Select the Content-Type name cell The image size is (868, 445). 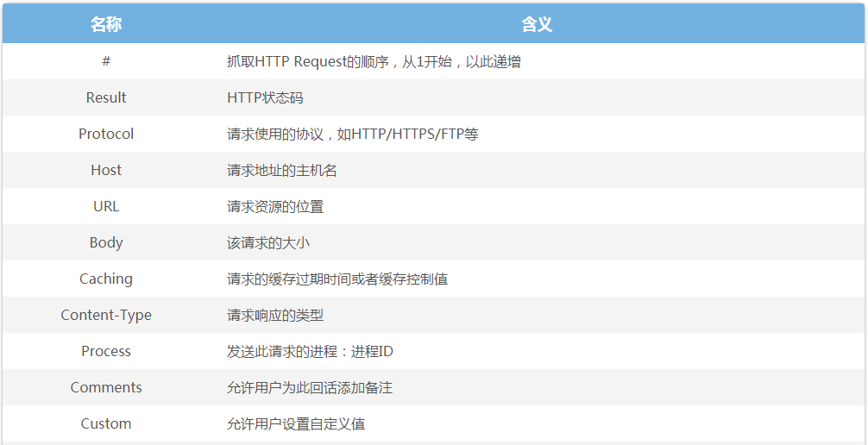point(106,315)
